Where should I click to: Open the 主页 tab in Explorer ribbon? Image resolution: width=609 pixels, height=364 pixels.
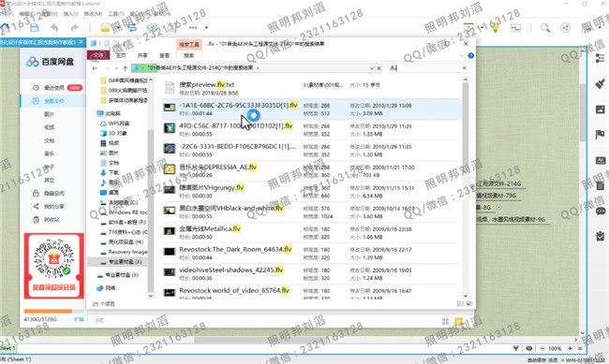click(x=121, y=55)
